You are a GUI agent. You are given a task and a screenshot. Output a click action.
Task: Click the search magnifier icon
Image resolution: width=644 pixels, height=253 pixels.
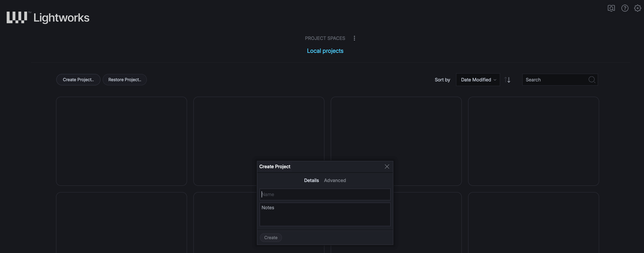pyautogui.click(x=592, y=80)
